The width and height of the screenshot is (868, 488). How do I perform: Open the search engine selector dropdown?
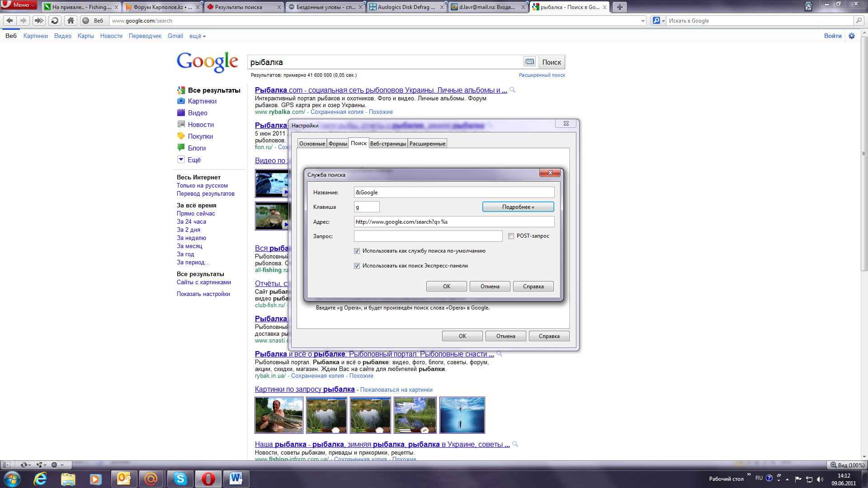point(659,21)
